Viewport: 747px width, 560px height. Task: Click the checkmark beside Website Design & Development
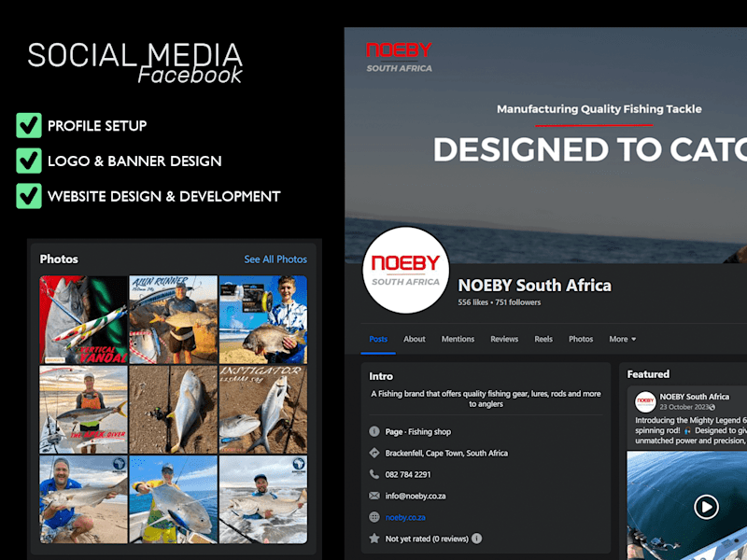coord(29,196)
